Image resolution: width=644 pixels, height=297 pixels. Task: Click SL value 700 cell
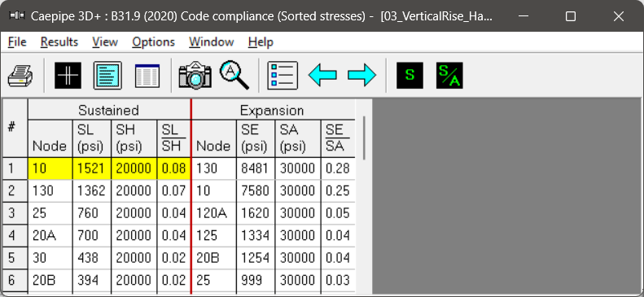click(91, 235)
